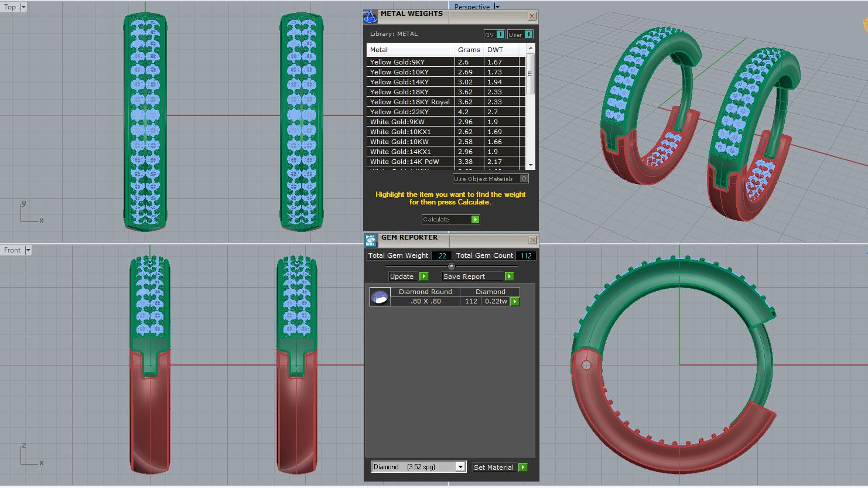Collapse the Gem Reporter totals with the round arrow

[451, 266]
